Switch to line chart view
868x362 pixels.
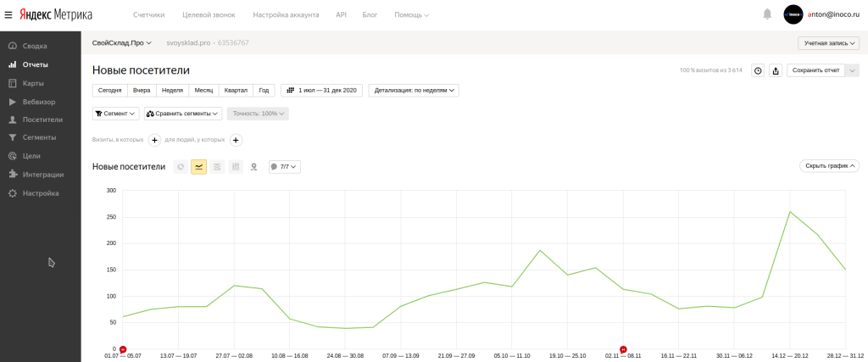pyautogui.click(x=198, y=167)
